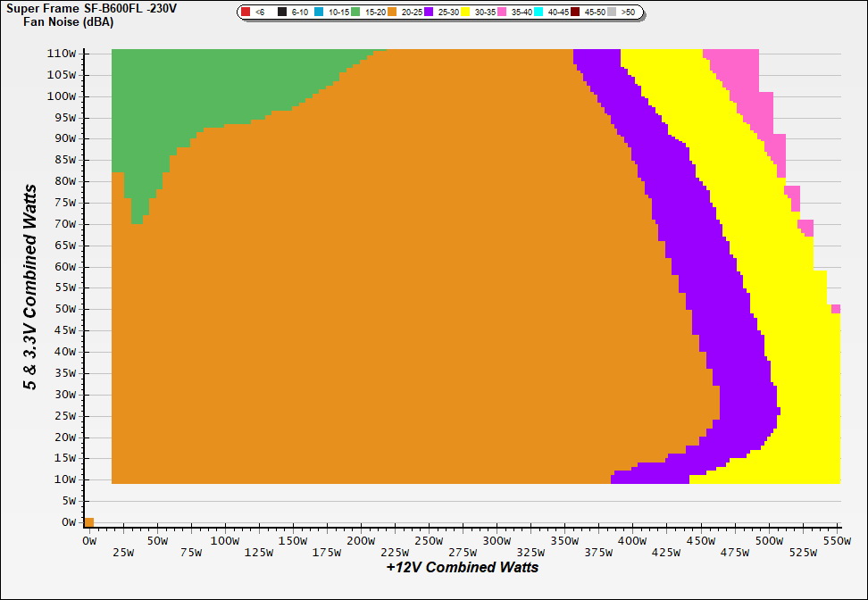Select the yellow 30-35 legend swatch
The width and height of the screenshot is (868, 600).
[465, 12]
